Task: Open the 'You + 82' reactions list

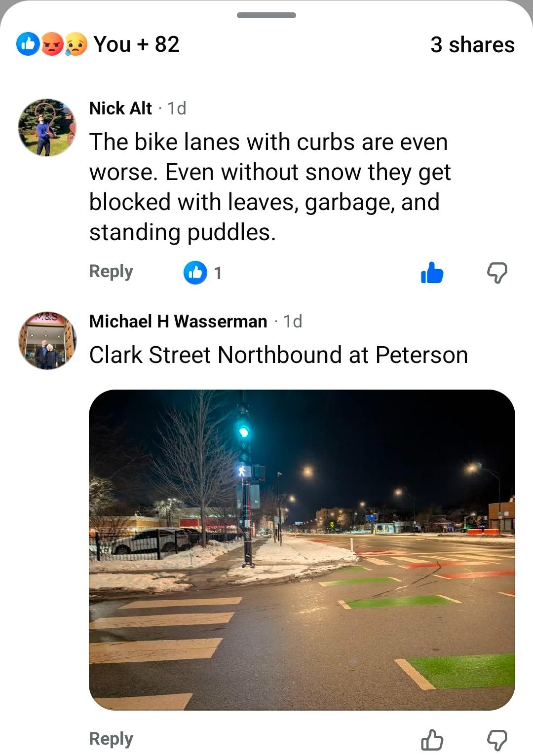Action: [136, 44]
